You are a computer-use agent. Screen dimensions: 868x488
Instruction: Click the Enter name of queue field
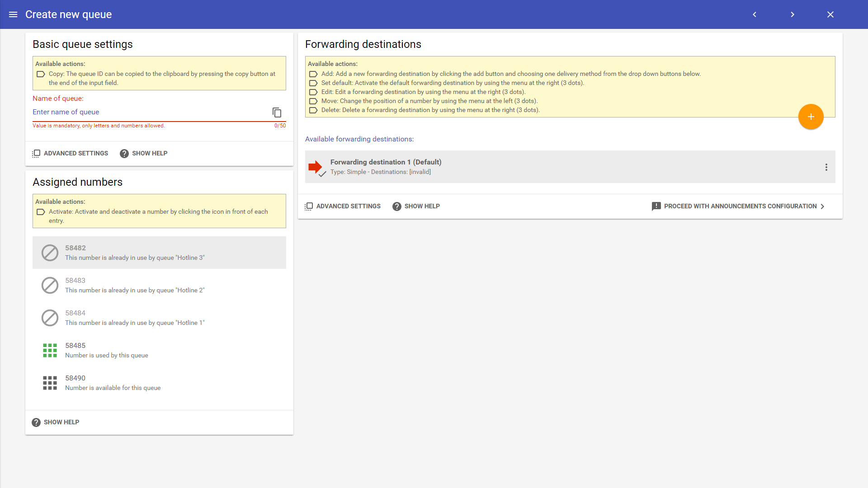149,112
